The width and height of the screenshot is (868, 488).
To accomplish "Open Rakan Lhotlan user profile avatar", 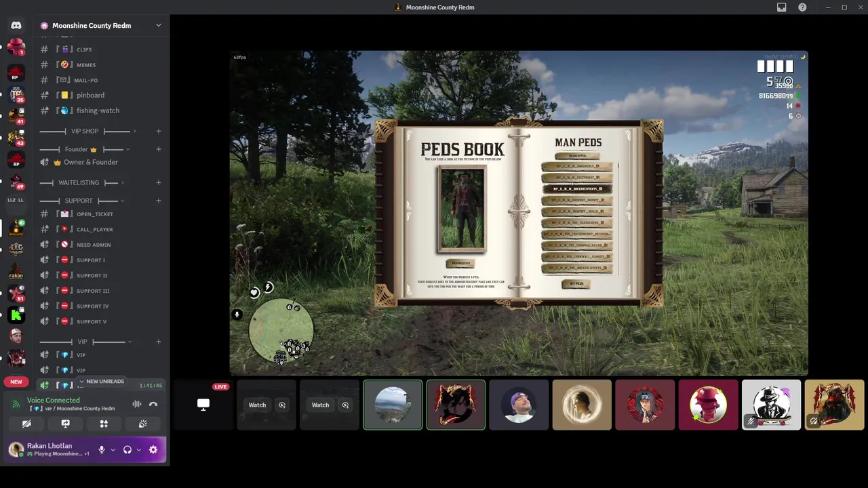I will pyautogui.click(x=16, y=449).
